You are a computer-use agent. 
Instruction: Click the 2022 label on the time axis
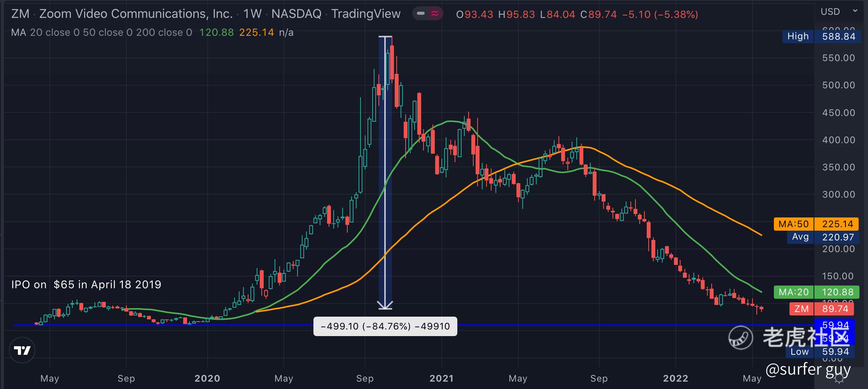tap(675, 378)
